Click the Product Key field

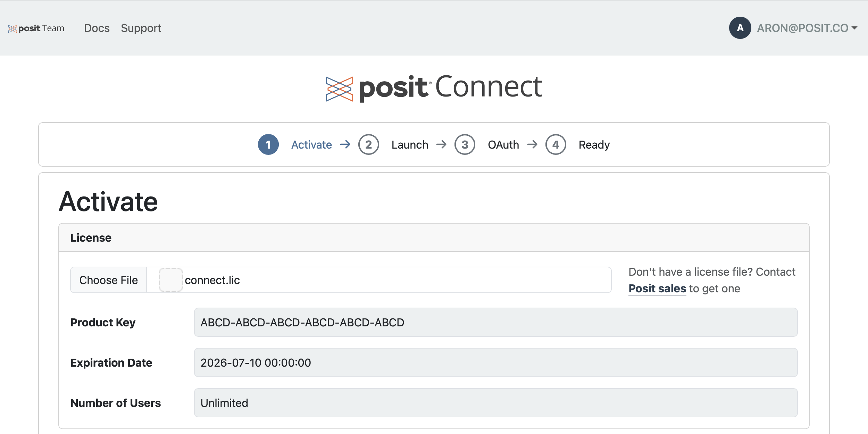(x=495, y=322)
